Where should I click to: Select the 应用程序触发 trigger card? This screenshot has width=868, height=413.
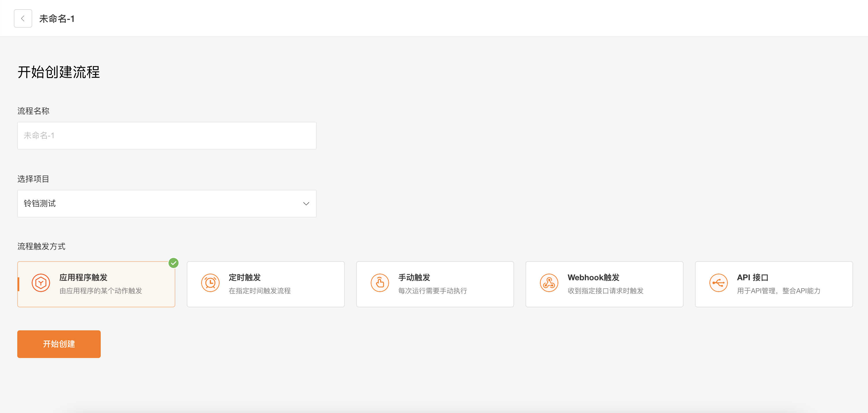[x=96, y=284]
